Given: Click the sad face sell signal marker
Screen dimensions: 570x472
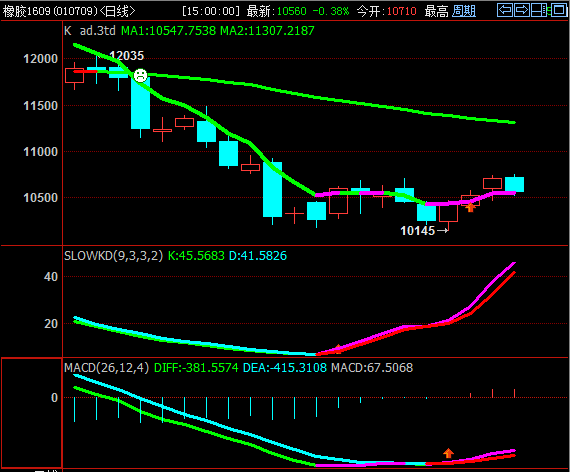Looking at the screenshot, I should (140, 75).
